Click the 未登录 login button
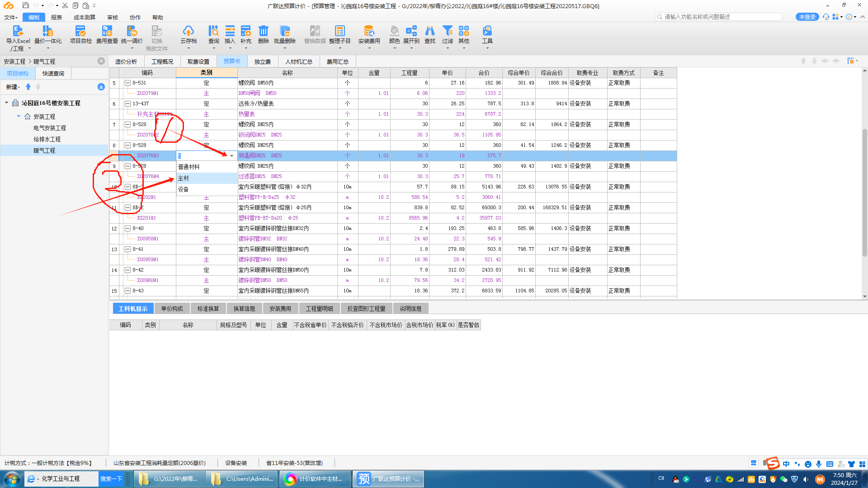The image size is (868, 488). [x=807, y=17]
